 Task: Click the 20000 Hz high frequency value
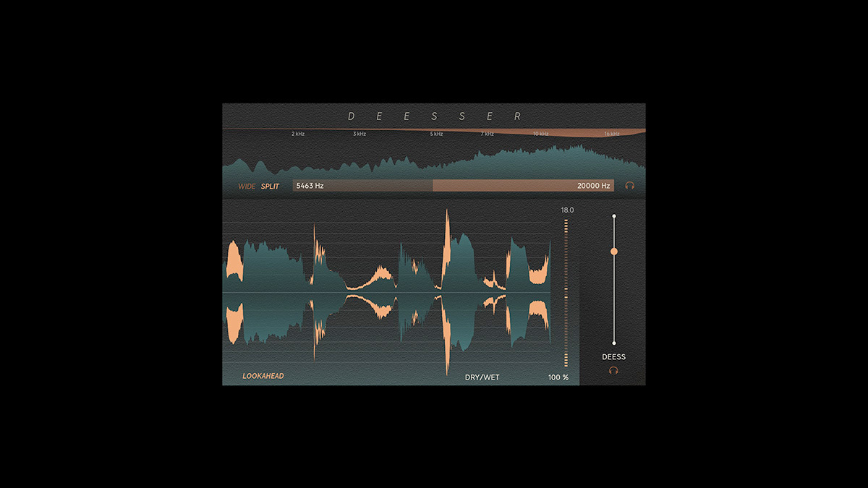[x=593, y=186]
